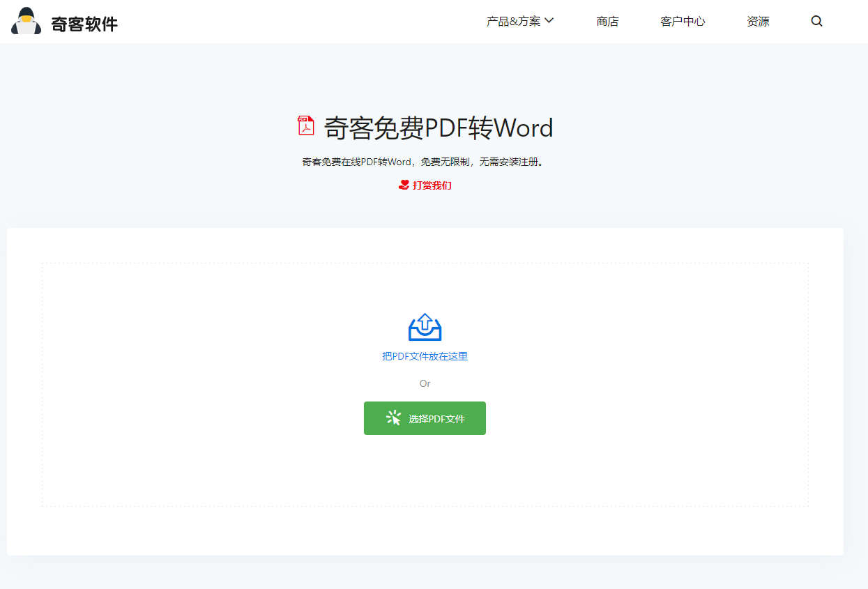Click the red PDF file icon
This screenshot has width=868, height=589.
306,126
